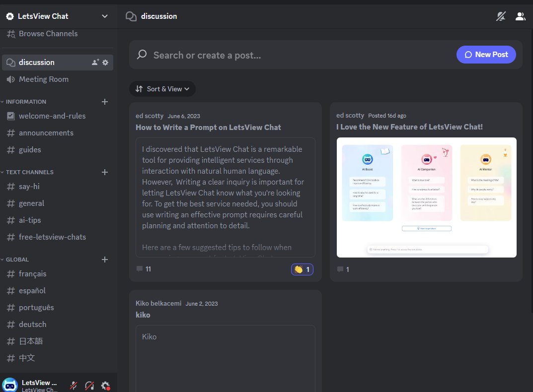Open Browse Channels
Image resolution: width=533 pixels, height=392 pixels.
(x=42, y=34)
